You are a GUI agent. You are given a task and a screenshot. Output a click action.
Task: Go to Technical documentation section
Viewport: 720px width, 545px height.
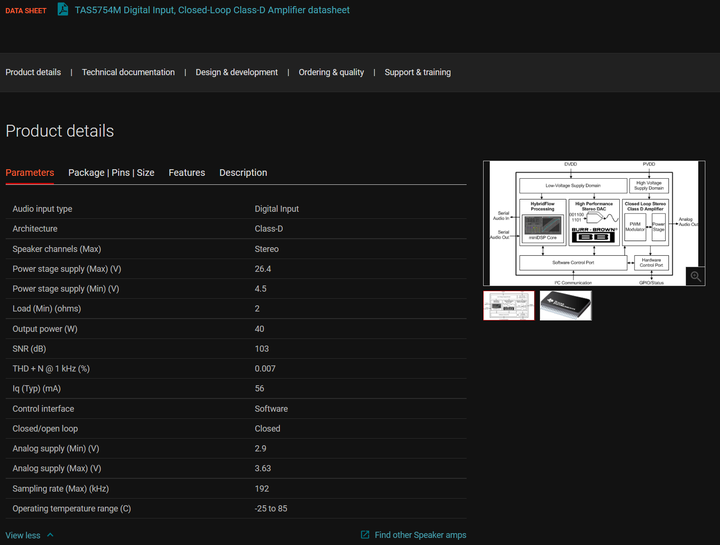click(128, 72)
